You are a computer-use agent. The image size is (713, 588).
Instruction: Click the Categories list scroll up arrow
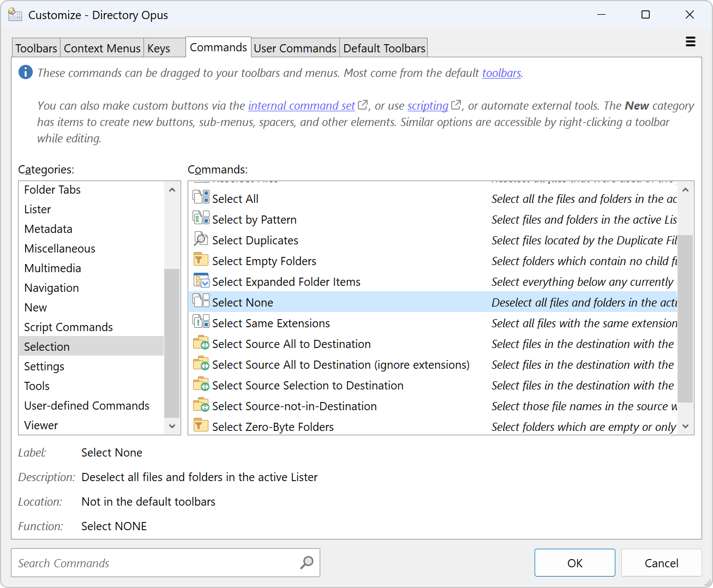[172, 190]
